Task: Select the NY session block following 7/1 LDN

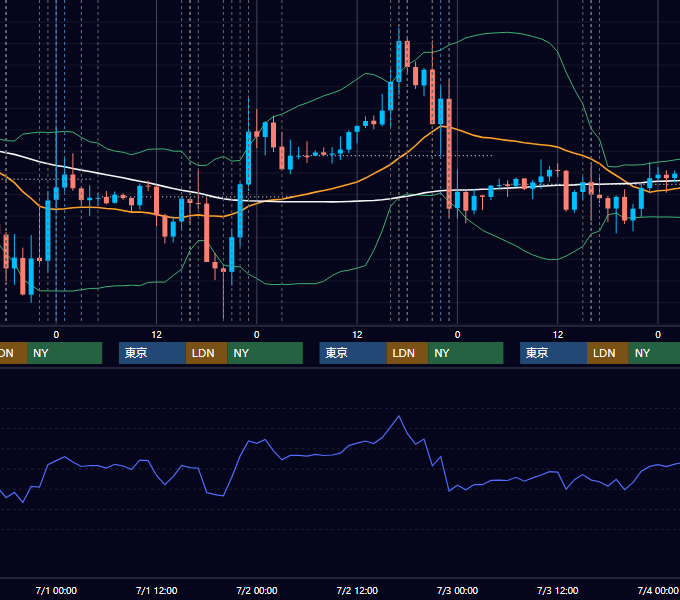Action: (x=265, y=353)
